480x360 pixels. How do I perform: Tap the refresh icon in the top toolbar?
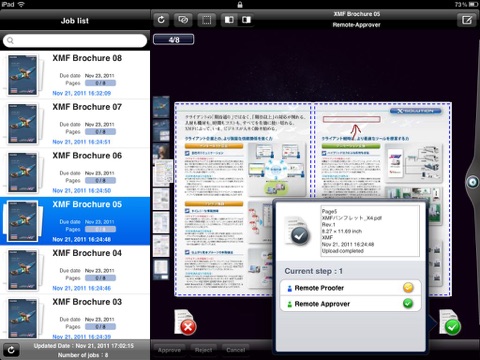[x=161, y=20]
